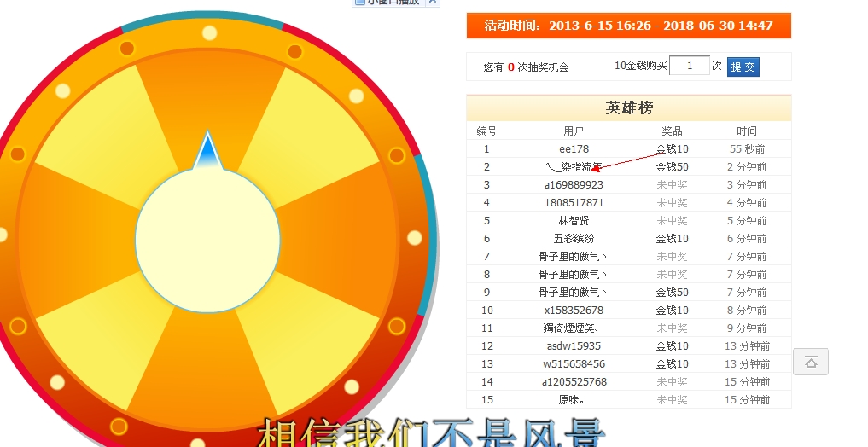Click the 用户 column header

pos(574,131)
